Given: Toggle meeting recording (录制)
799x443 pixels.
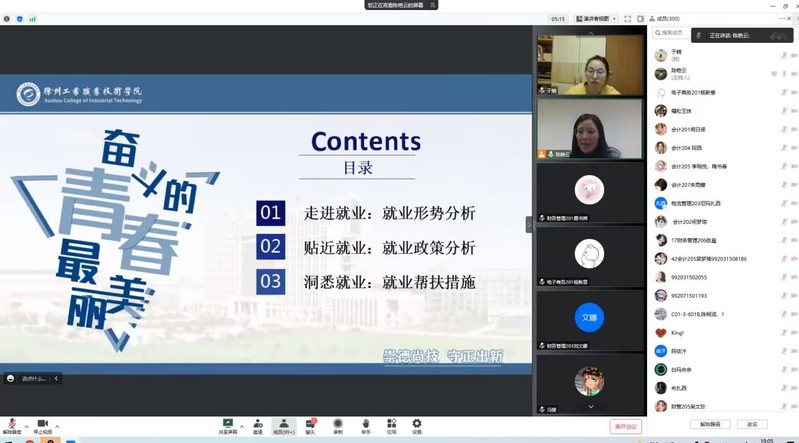Looking at the screenshot, I should tap(338, 426).
